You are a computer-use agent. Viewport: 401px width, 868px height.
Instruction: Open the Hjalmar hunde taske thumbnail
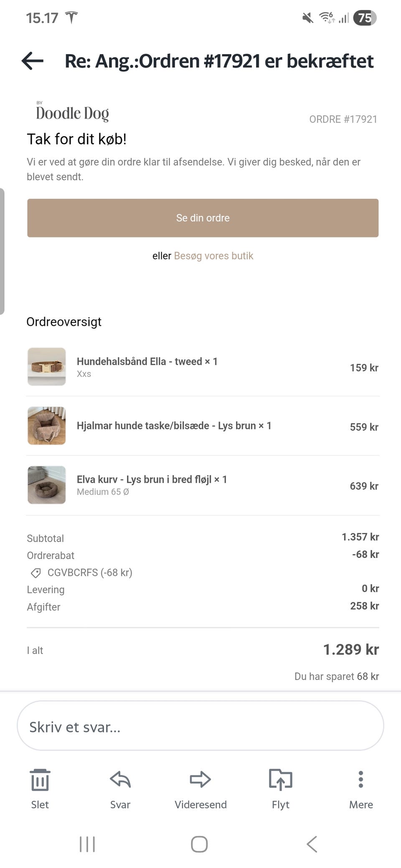pyautogui.click(x=47, y=426)
